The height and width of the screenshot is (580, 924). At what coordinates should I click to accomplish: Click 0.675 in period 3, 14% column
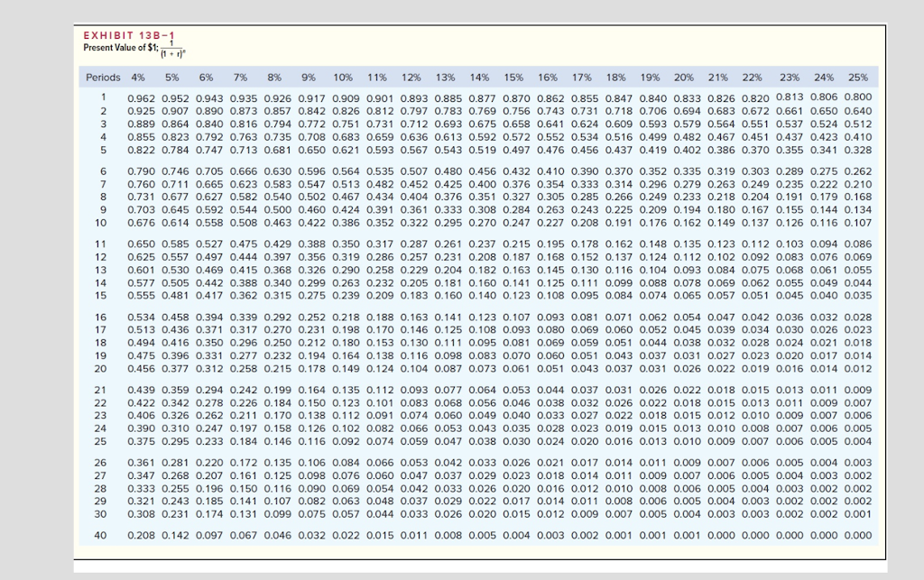483,124
